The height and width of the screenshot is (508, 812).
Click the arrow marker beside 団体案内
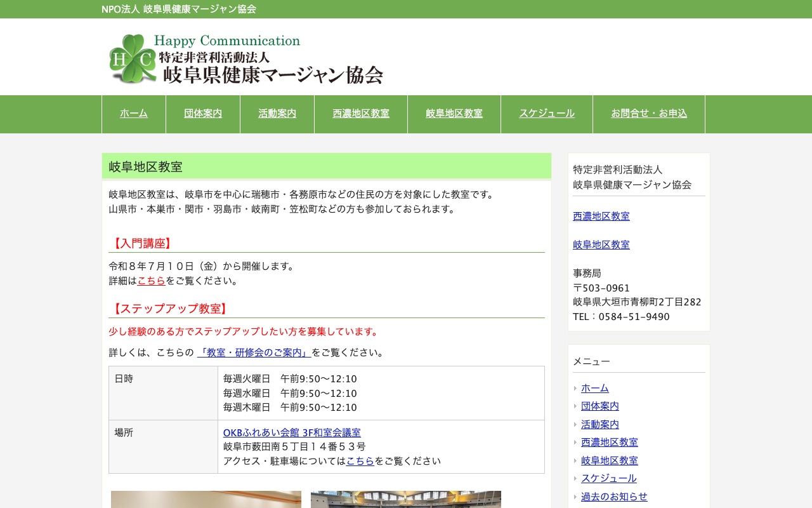(575, 406)
